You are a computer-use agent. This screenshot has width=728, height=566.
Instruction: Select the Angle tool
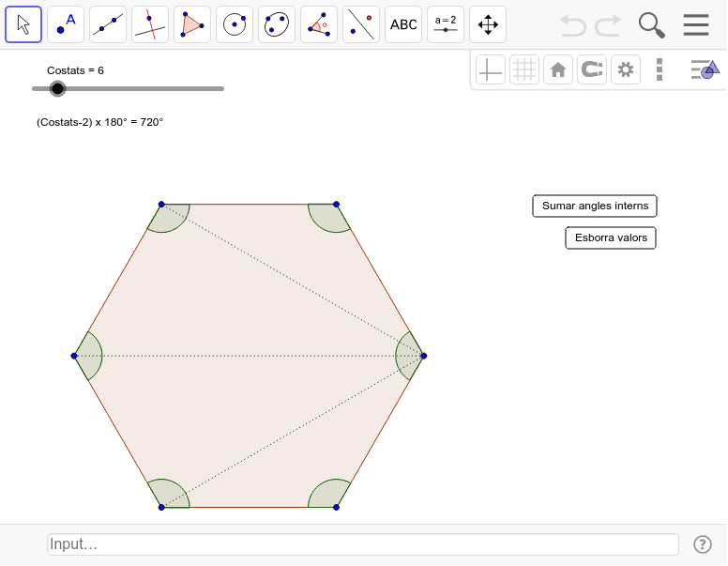[319, 24]
